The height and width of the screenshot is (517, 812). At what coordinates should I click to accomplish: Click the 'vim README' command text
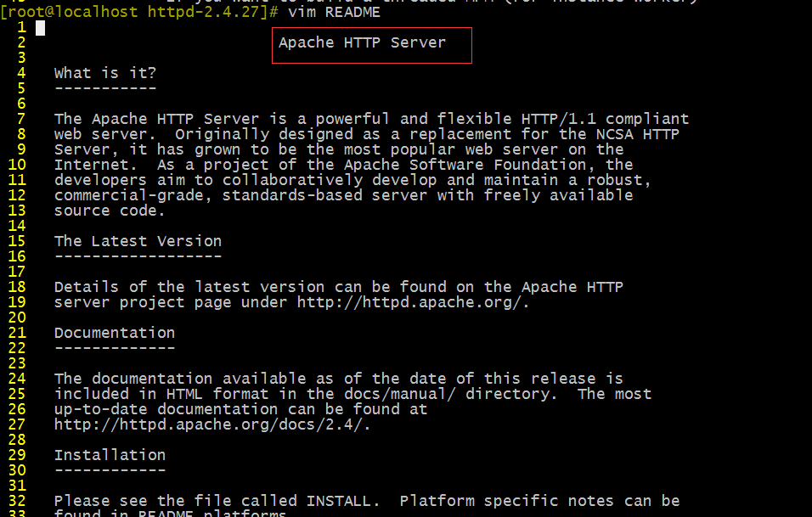[334, 12]
